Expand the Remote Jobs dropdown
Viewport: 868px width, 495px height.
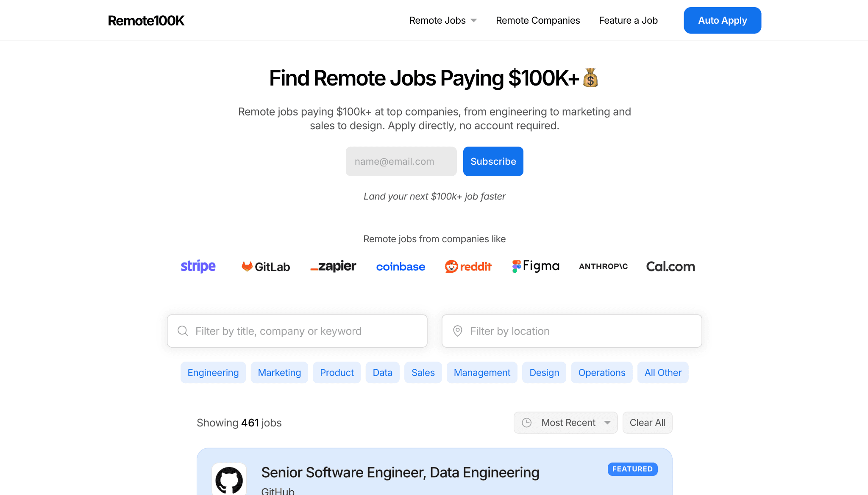tap(442, 20)
